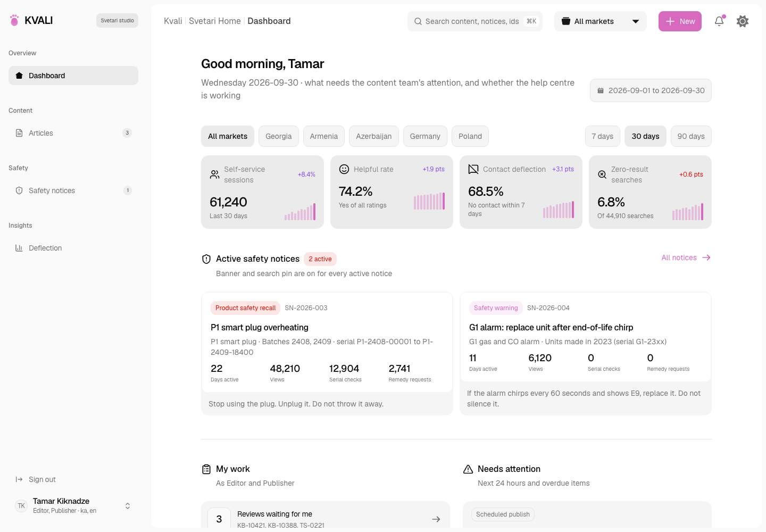
Task: Select the Armenia market filter
Action: (x=324, y=136)
